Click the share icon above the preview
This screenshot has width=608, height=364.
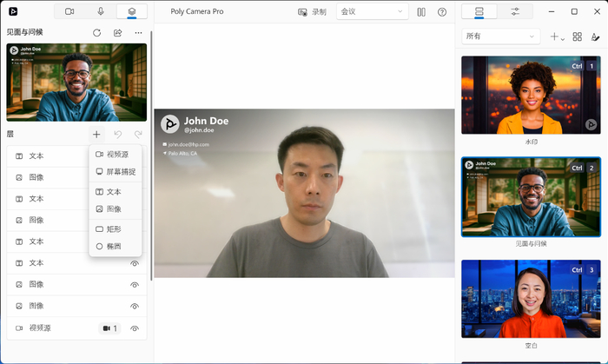(118, 33)
